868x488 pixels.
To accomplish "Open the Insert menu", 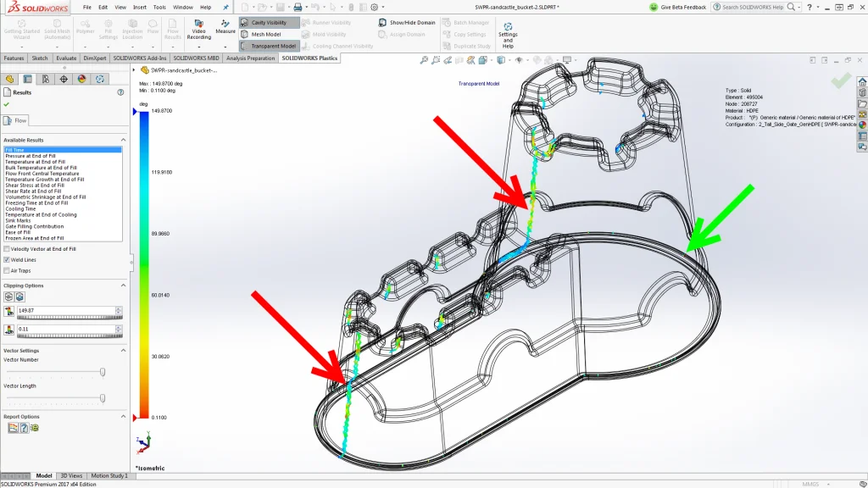I will coord(140,7).
